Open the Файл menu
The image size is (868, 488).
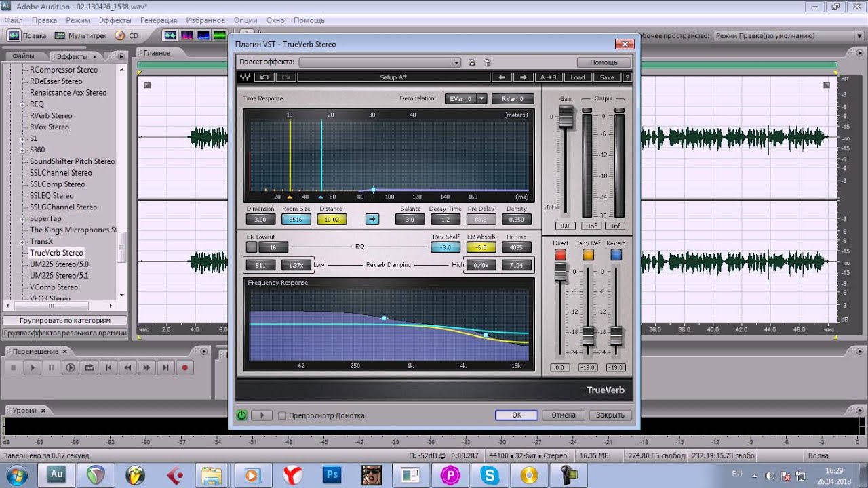click(14, 20)
